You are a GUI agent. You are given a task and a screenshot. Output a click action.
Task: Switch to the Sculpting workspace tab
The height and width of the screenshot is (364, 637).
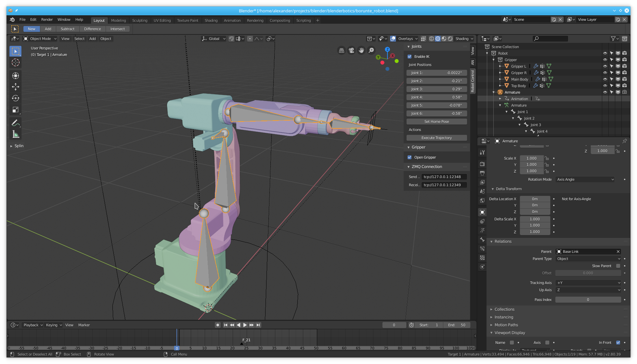(140, 20)
